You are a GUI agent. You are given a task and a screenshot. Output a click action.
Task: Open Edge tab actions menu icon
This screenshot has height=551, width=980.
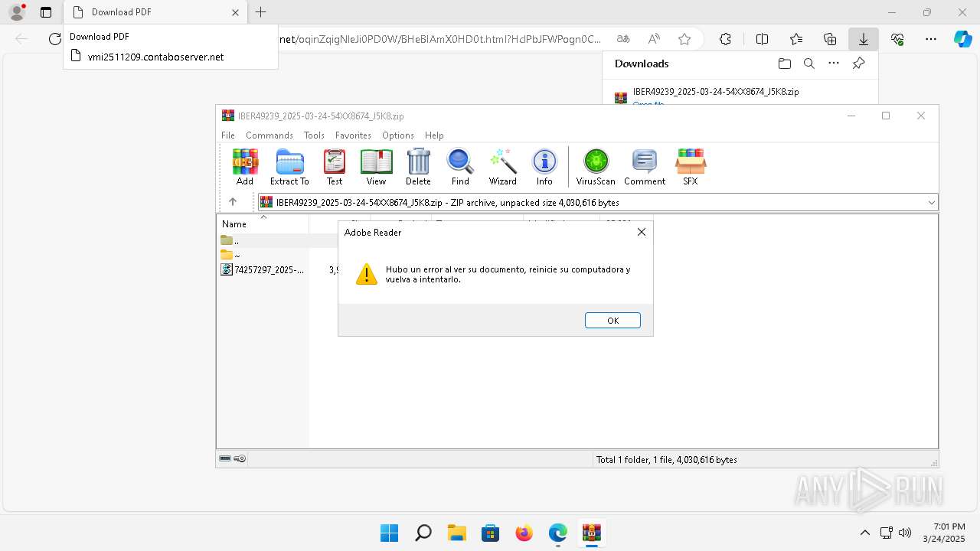coord(46,12)
